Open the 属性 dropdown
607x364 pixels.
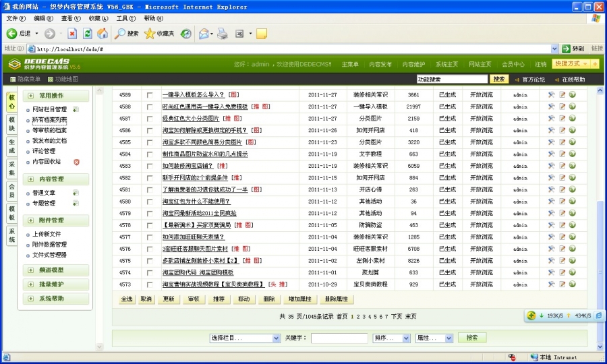434,338
